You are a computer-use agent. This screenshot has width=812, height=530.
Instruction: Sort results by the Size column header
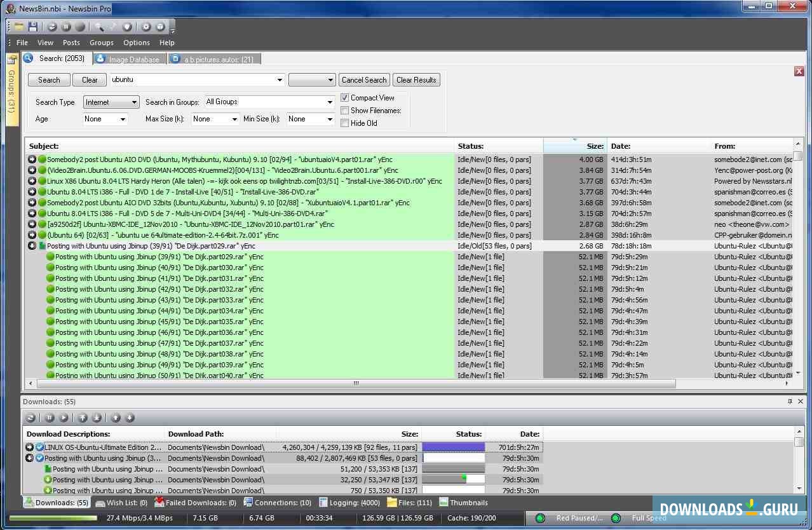coord(575,146)
